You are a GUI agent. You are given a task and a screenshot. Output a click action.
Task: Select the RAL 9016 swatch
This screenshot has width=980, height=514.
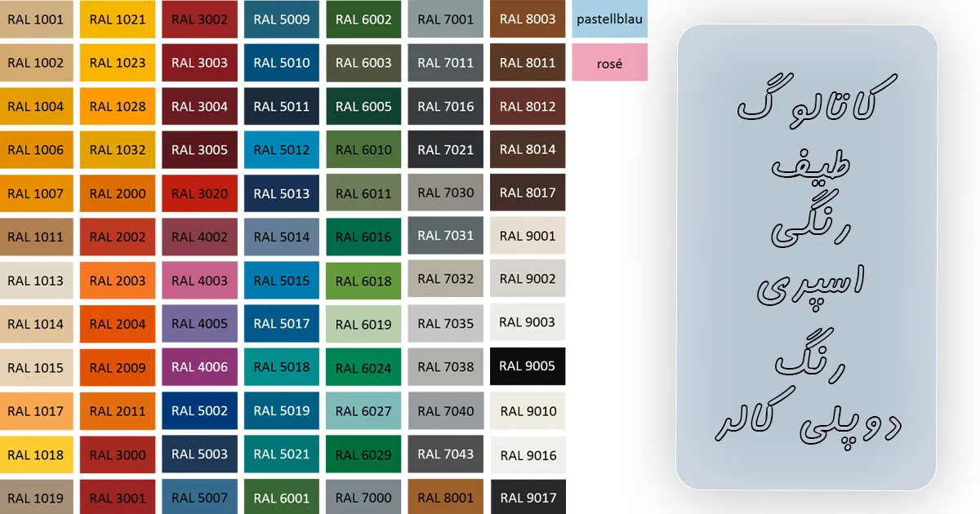click(528, 454)
